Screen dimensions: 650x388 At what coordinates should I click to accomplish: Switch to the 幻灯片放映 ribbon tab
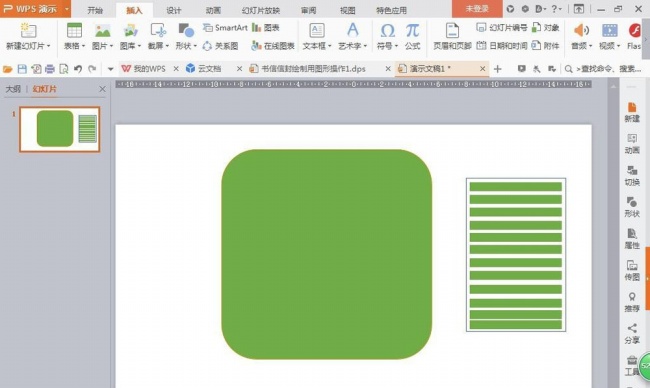pos(261,10)
